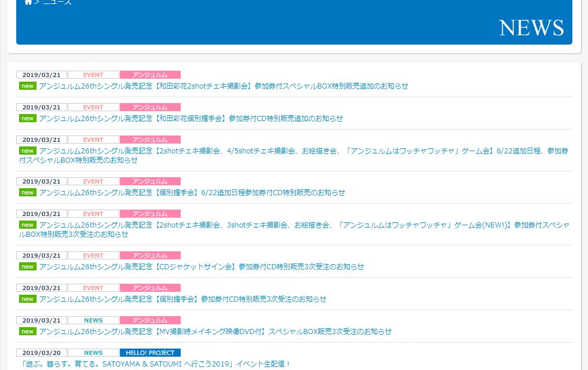Open the MV撮影時メイキング映像DVD付 BOX article

click(216, 332)
